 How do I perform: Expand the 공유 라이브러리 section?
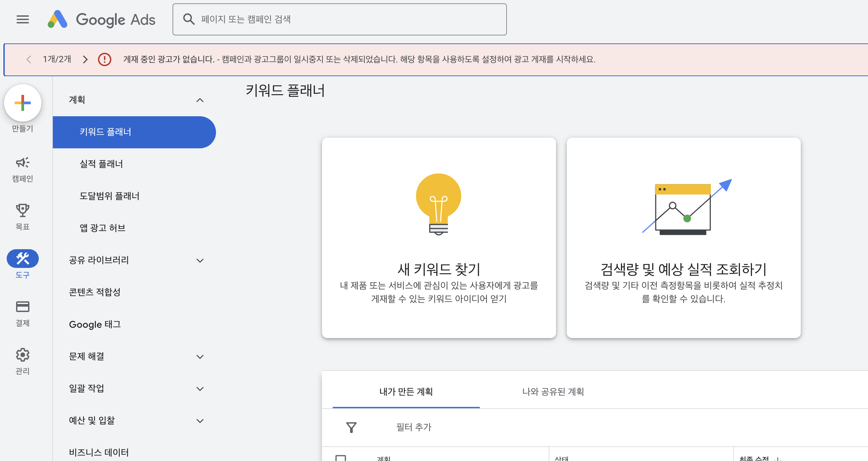click(x=200, y=260)
